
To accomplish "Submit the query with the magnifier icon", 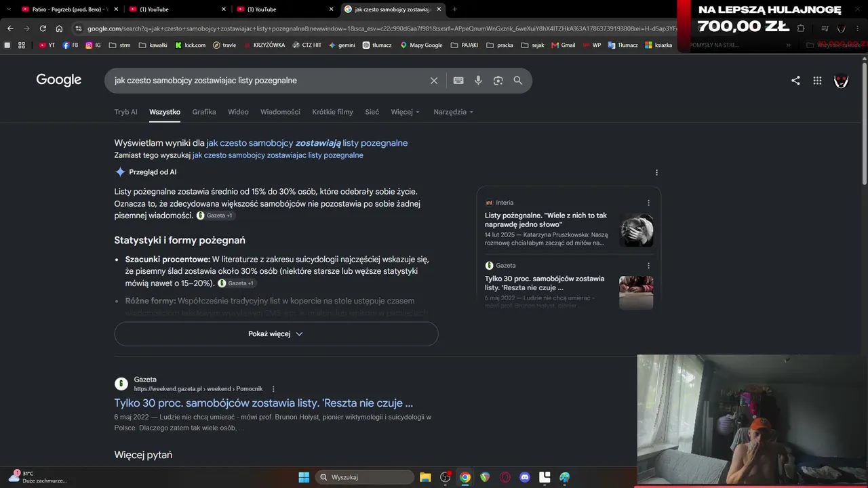I will click(518, 81).
